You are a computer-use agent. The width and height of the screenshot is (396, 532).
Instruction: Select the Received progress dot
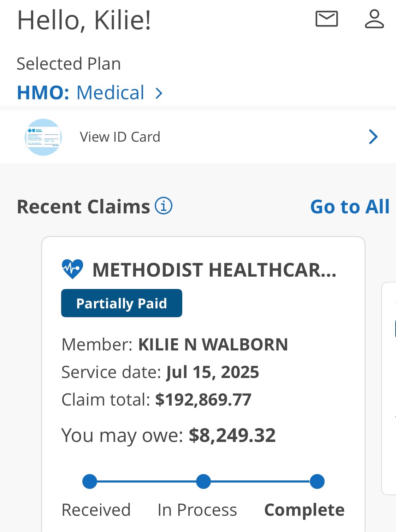(x=90, y=481)
